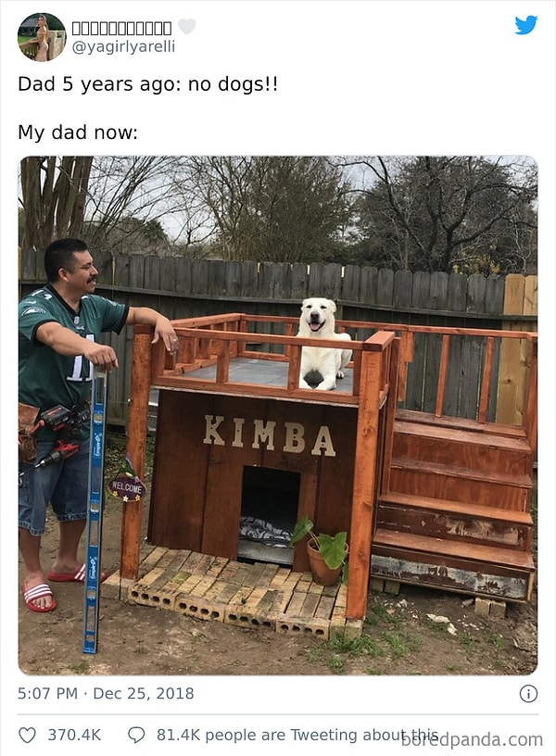Open the attached dog house photo
The image size is (556, 756).
(278, 415)
